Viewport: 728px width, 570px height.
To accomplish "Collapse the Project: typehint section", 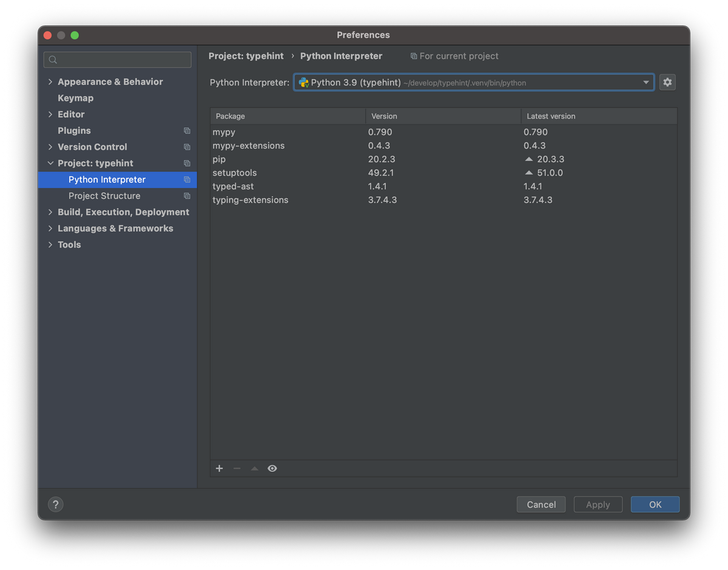I will [50, 163].
